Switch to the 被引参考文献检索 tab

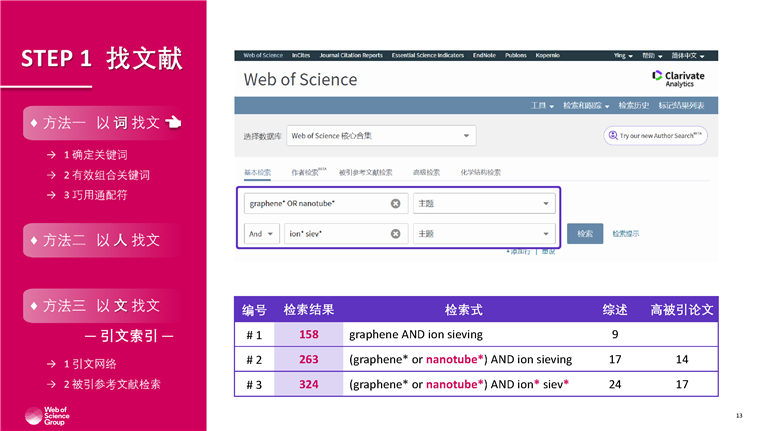pyautogui.click(x=365, y=172)
